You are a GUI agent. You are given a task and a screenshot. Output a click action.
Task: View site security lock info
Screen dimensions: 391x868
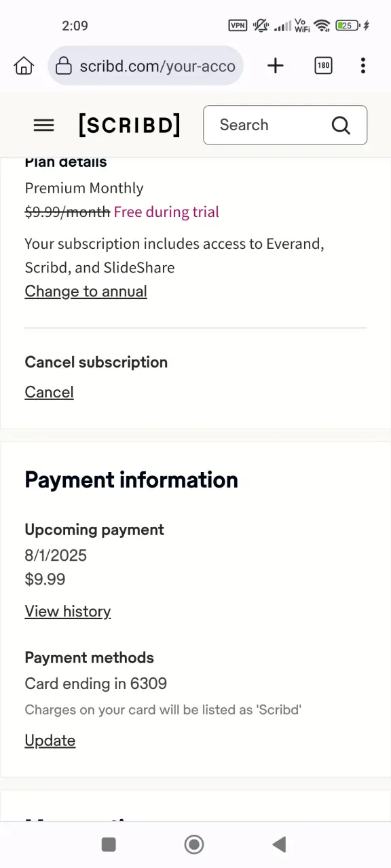pos(63,66)
